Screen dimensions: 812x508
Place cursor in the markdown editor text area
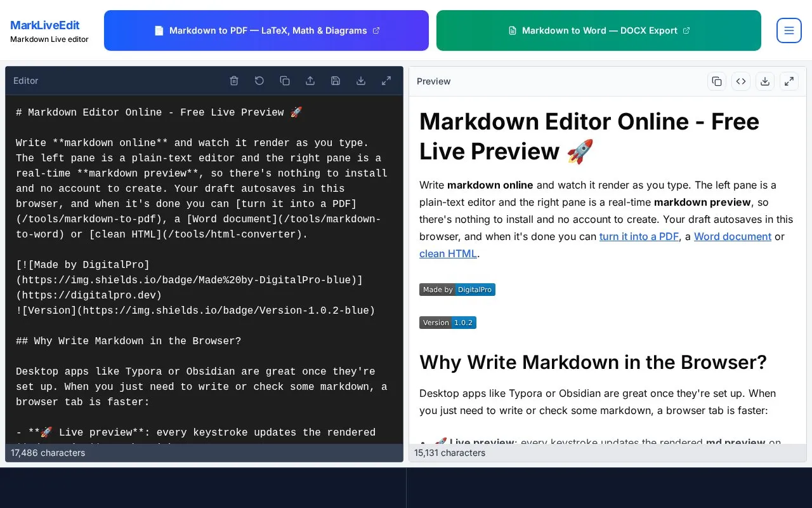tap(204, 269)
